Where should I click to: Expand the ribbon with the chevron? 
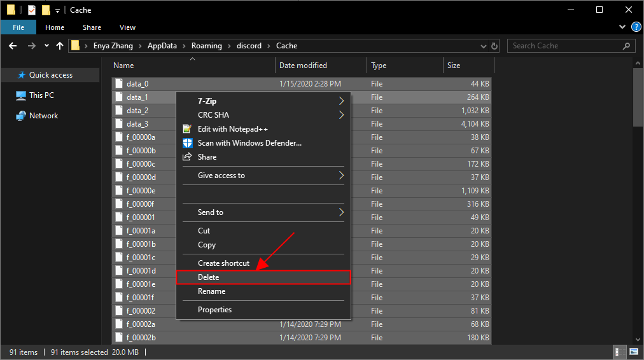pyautogui.click(x=622, y=27)
